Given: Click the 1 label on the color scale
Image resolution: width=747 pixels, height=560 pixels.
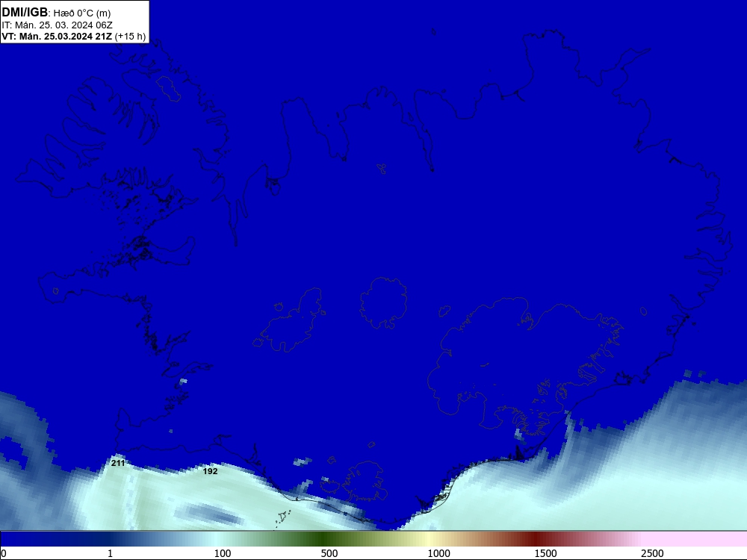Looking at the screenshot, I should (110, 553).
